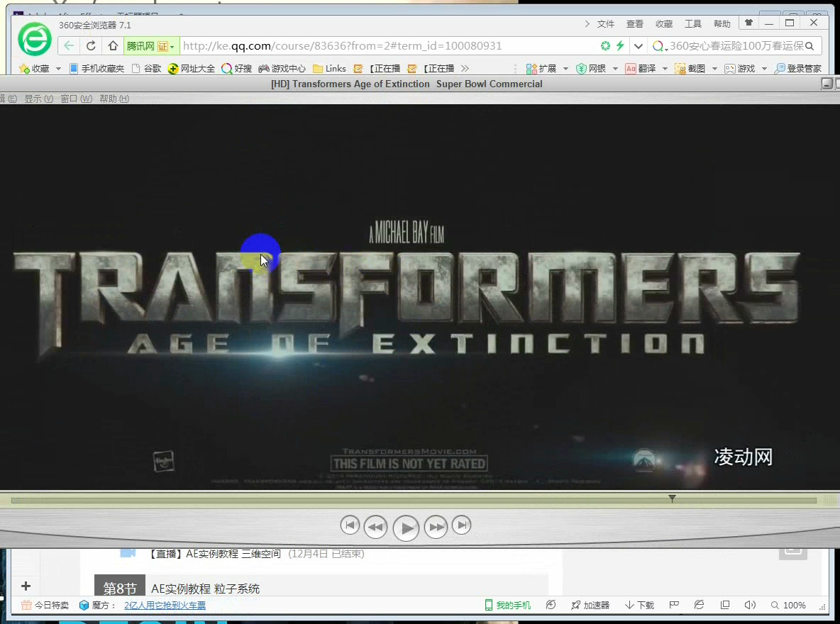
Task: Click the 360 browser logo icon
Action: pos(34,39)
